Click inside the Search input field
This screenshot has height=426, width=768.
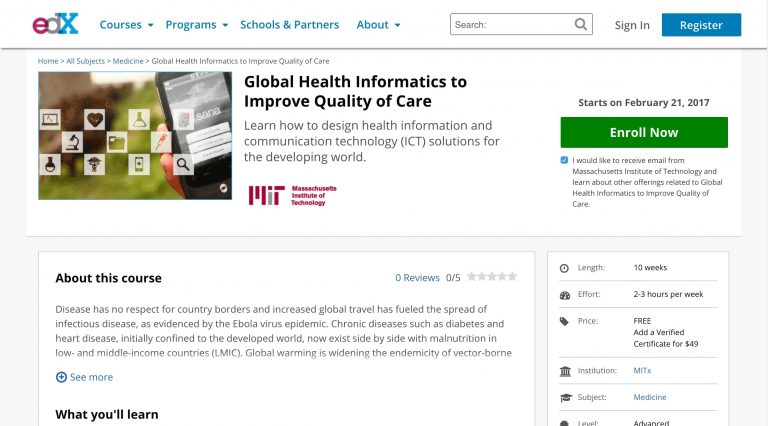(510, 24)
